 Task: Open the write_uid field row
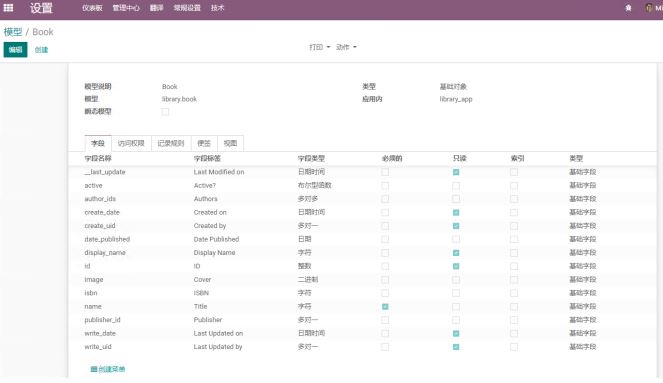point(362,347)
